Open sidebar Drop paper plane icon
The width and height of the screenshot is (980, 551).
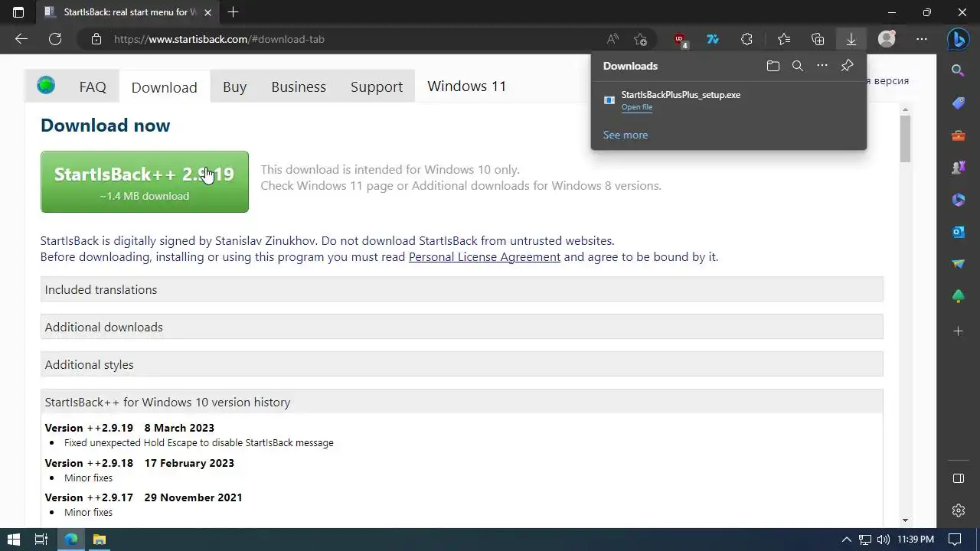click(x=958, y=264)
